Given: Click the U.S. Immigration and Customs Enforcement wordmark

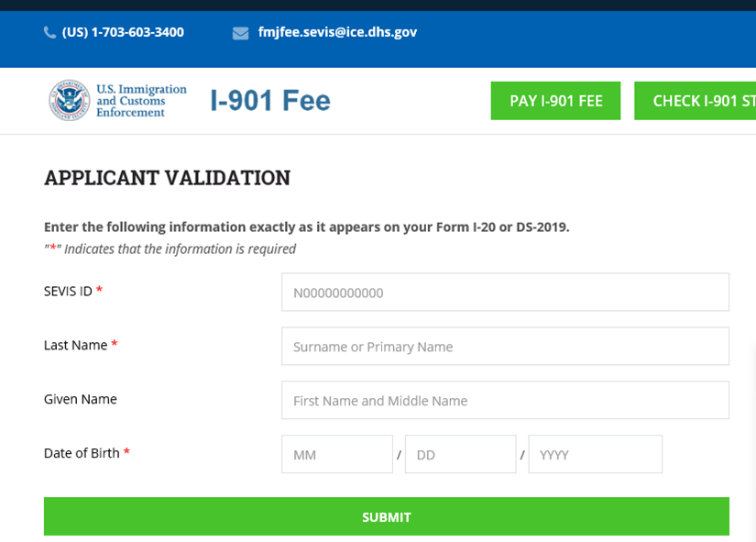Looking at the screenshot, I should pos(141,101).
